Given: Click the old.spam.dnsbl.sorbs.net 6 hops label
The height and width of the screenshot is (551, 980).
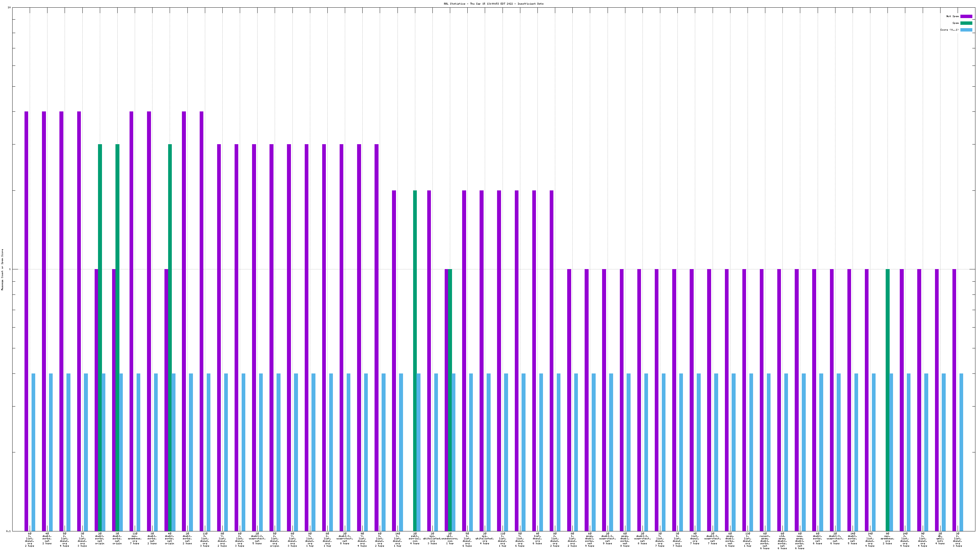Looking at the screenshot, I should (x=782, y=541).
